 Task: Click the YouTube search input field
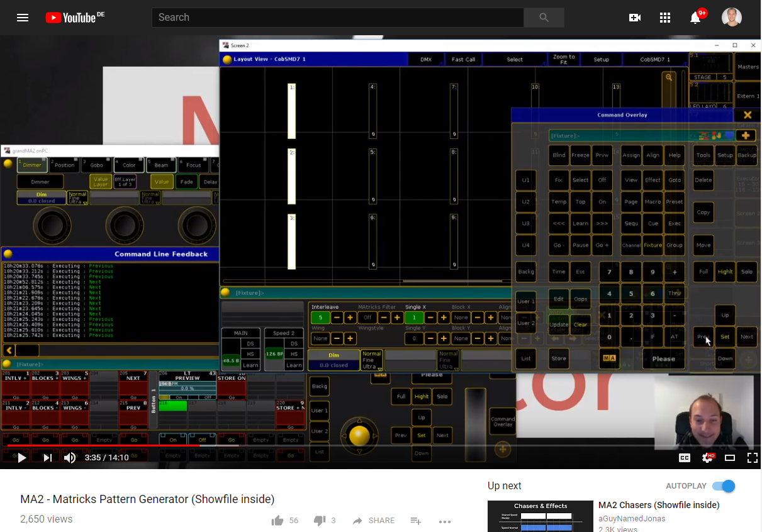337,18
